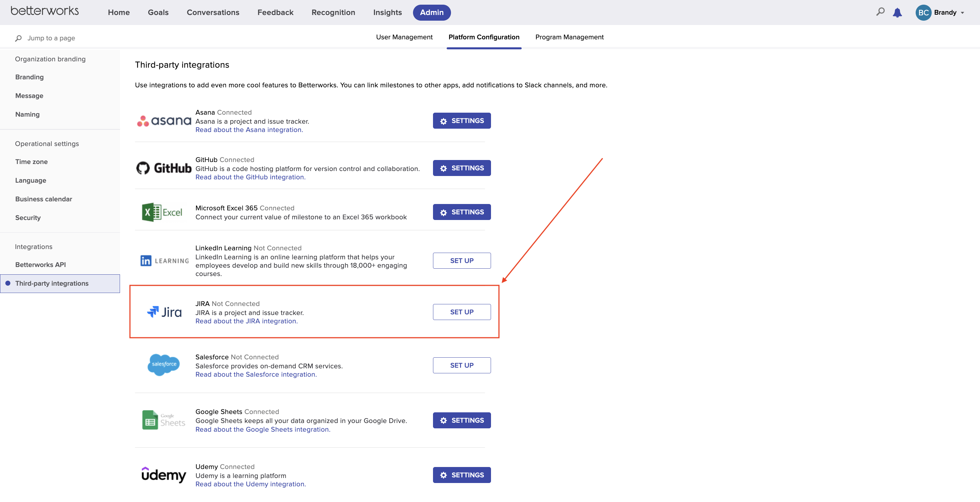The image size is (980, 502).
Task: Read about the Salesforce integration link
Action: tap(256, 375)
